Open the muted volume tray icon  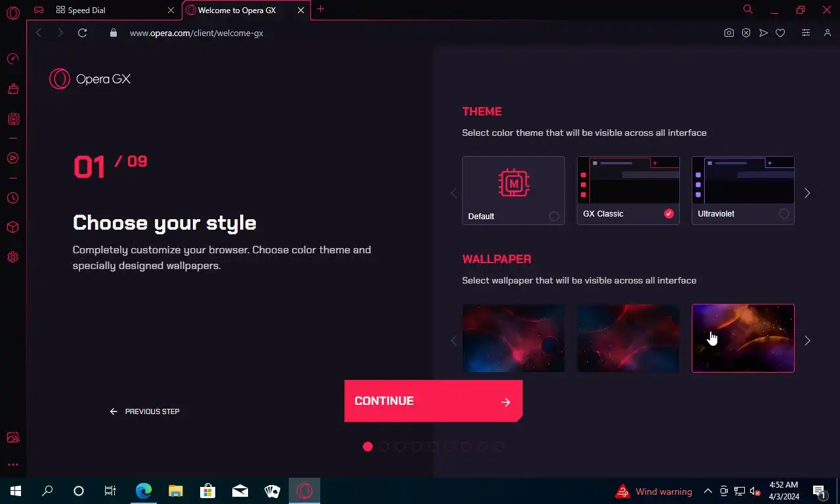click(755, 491)
